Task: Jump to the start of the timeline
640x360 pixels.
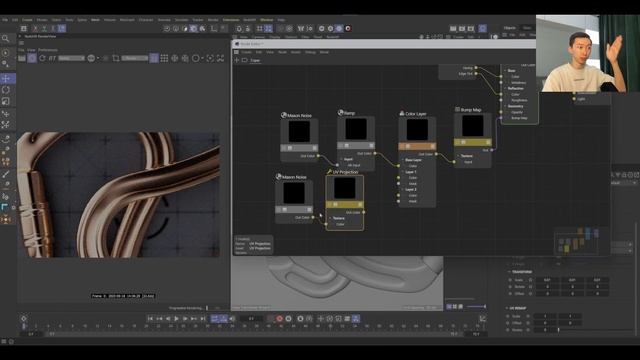Action: click(150, 318)
